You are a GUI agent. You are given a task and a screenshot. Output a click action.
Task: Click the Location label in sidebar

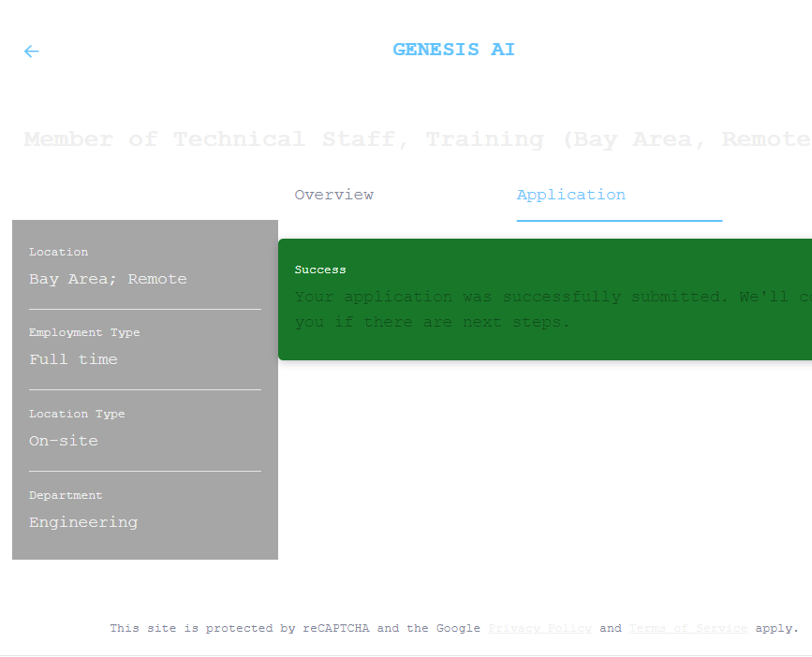58,252
